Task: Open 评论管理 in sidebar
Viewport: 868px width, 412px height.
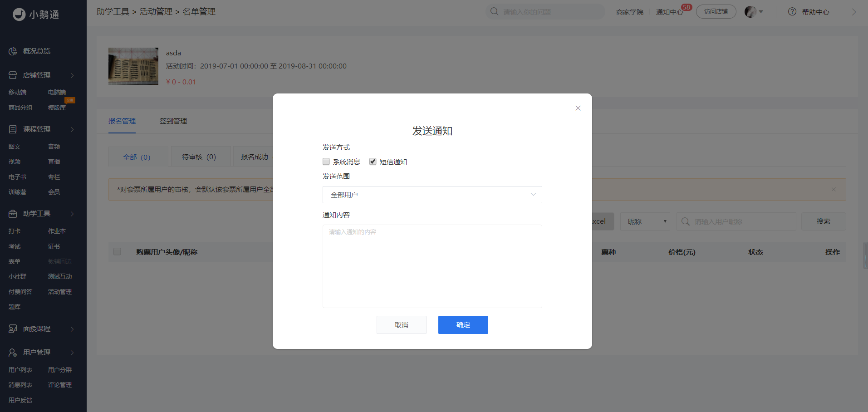Action: [60, 385]
